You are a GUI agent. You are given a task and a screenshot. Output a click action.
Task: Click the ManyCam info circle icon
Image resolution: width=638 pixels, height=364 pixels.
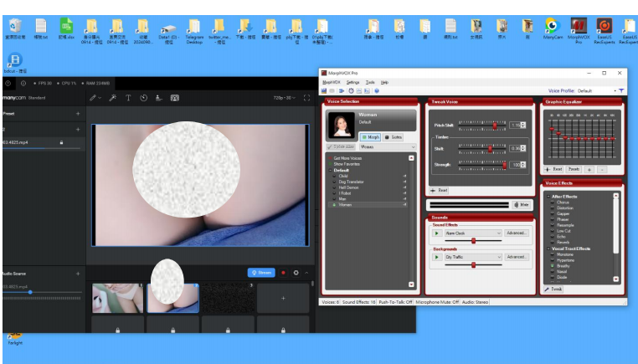click(x=23, y=84)
